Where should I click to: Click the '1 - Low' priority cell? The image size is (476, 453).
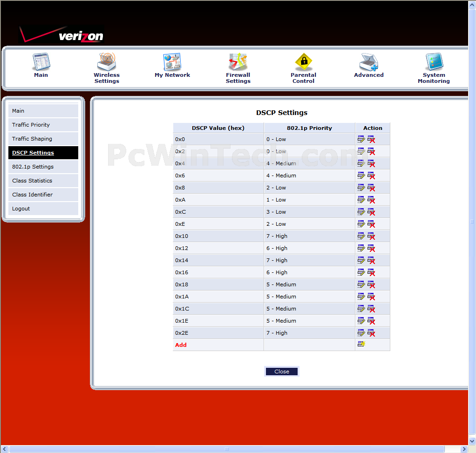tap(309, 200)
